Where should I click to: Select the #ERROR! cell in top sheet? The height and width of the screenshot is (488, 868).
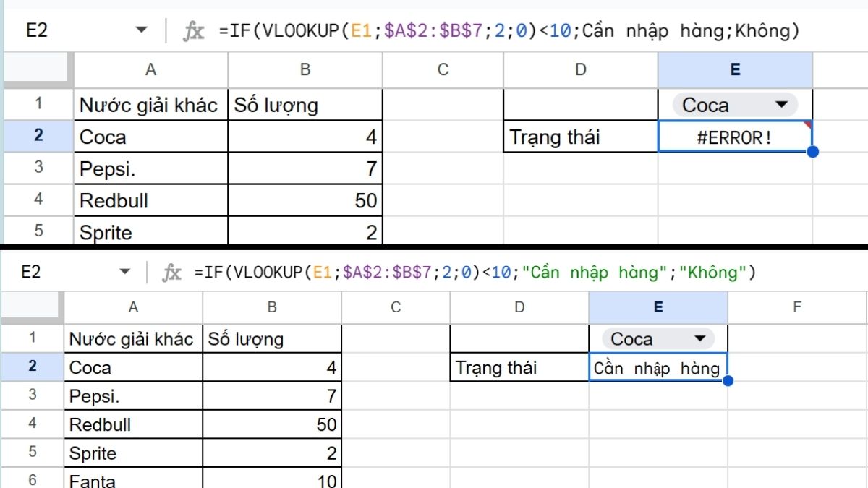[735, 137]
